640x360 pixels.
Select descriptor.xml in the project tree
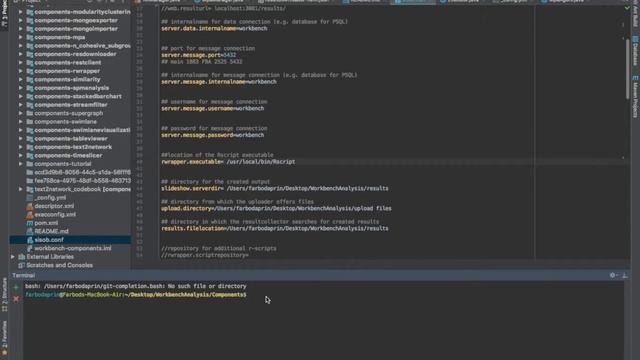54,206
